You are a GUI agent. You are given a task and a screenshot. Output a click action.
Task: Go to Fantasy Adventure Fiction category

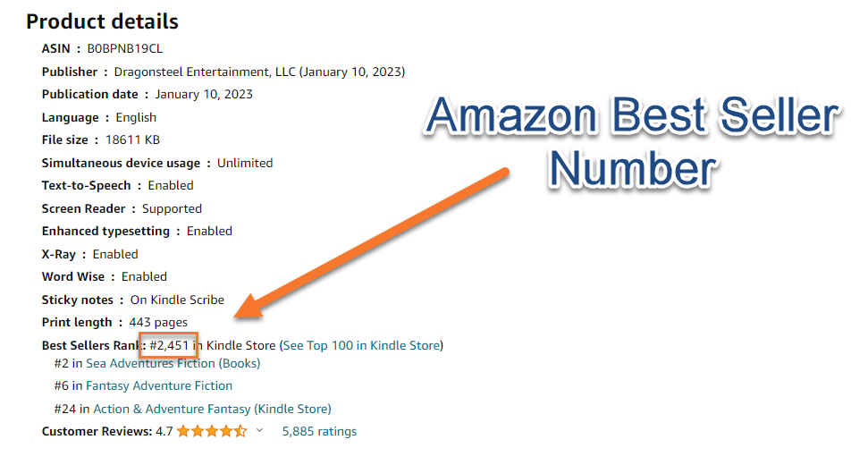pyautogui.click(x=159, y=385)
